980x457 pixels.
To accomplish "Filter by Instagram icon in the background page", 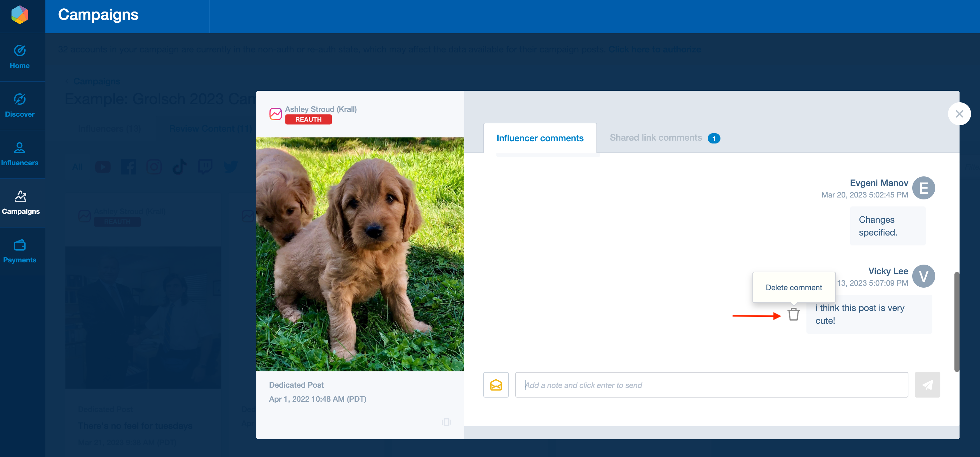I will pyautogui.click(x=154, y=167).
